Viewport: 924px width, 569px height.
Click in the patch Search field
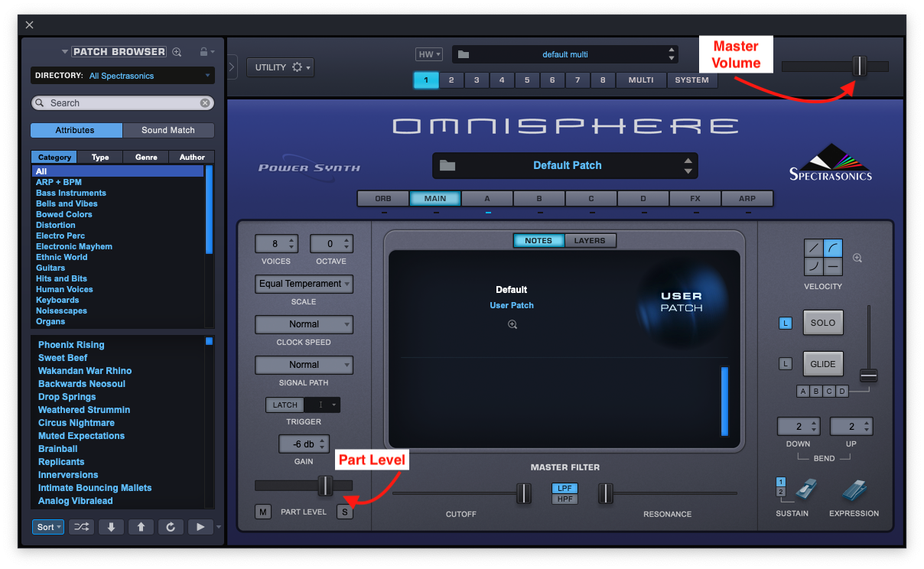tap(122, 103)
